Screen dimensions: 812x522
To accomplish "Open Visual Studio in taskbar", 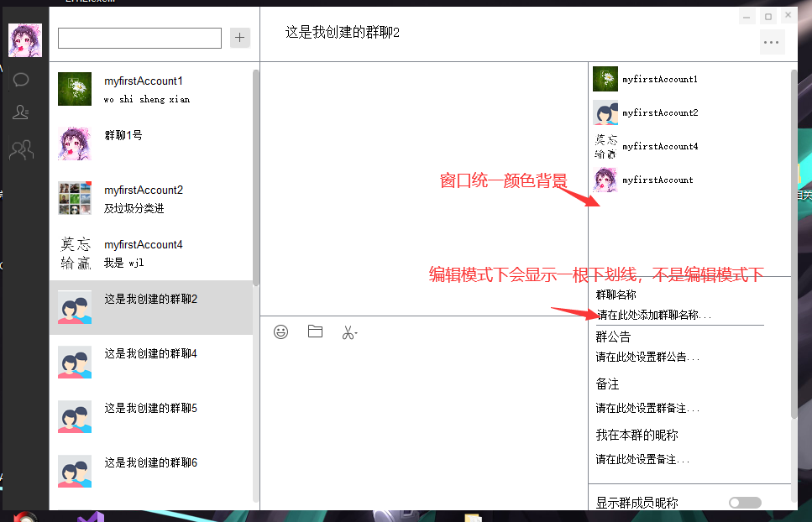I will pyautogui.click(x=91, y=517).
